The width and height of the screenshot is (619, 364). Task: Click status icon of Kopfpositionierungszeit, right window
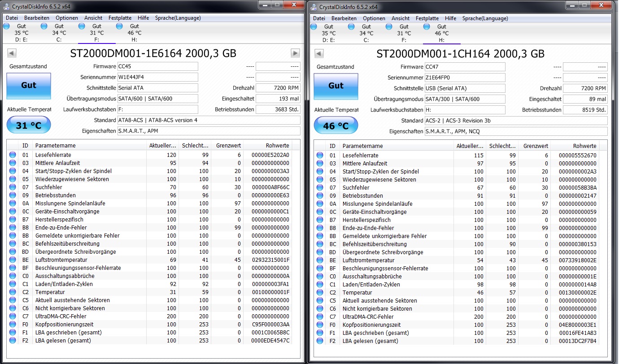[x=320, y=325]
